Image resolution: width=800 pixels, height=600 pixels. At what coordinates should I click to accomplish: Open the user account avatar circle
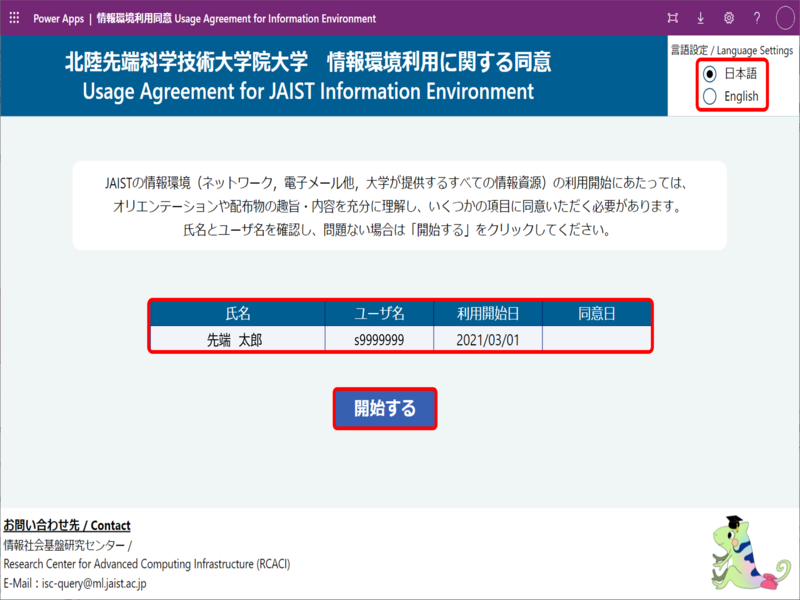click(x=785, y=18)
